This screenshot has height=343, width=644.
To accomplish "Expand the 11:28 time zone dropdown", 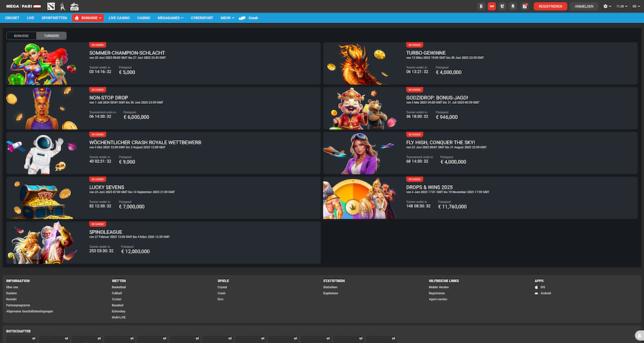I will pyautogui.click(x=622, y=6).
